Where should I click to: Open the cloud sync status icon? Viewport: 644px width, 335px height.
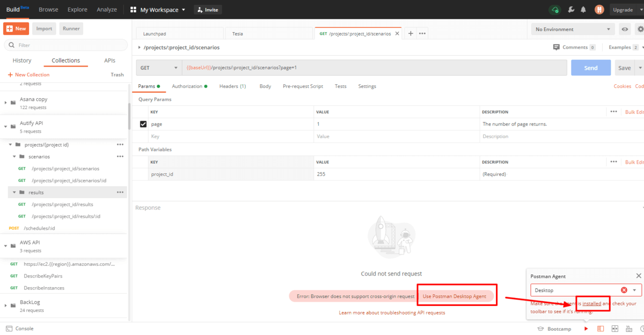click(x=555, y=10)
